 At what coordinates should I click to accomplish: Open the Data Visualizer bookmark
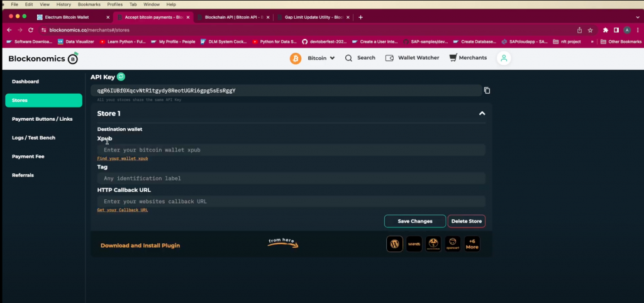point(76,41)
